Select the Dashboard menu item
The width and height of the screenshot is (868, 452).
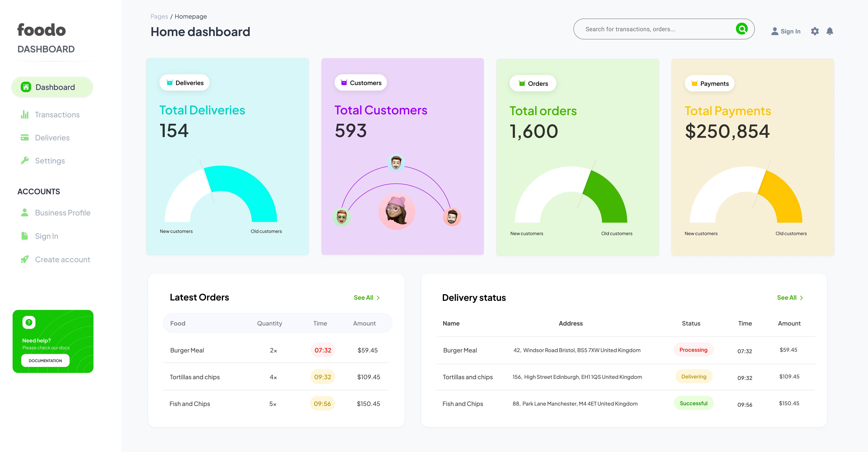click(x=52, y=87)
